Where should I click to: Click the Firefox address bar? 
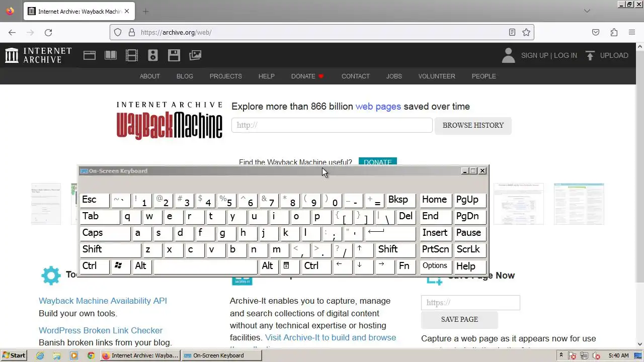click(x=322, y=32)
